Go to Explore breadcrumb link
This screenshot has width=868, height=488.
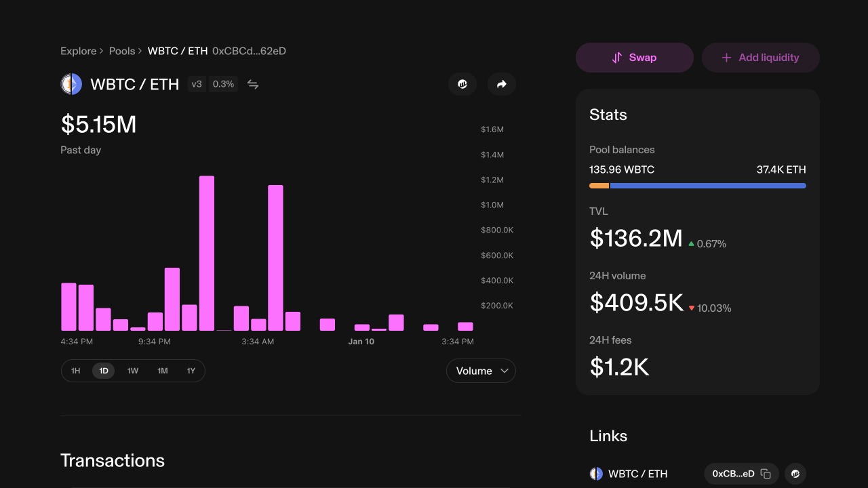[x=79, y=51]
